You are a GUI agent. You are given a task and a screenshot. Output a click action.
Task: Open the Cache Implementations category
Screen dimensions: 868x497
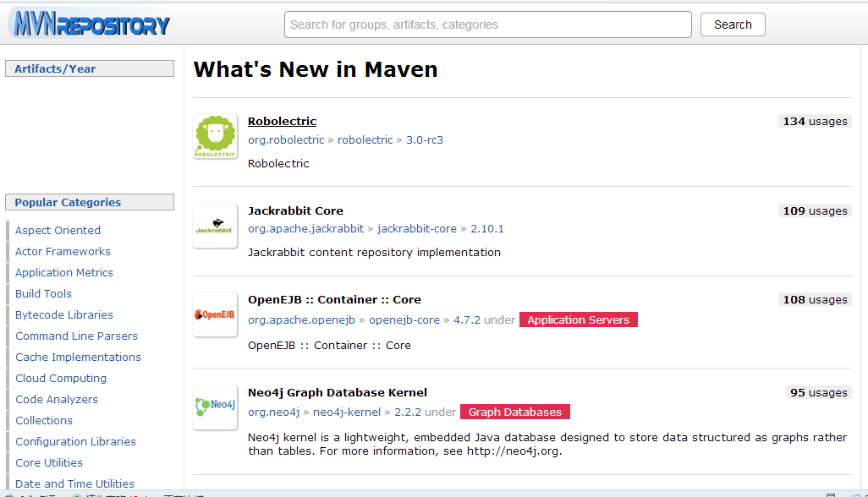pos(78,358)
